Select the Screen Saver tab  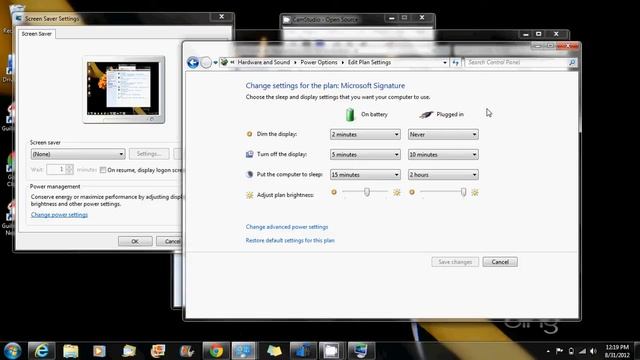[x=37, y=34]
